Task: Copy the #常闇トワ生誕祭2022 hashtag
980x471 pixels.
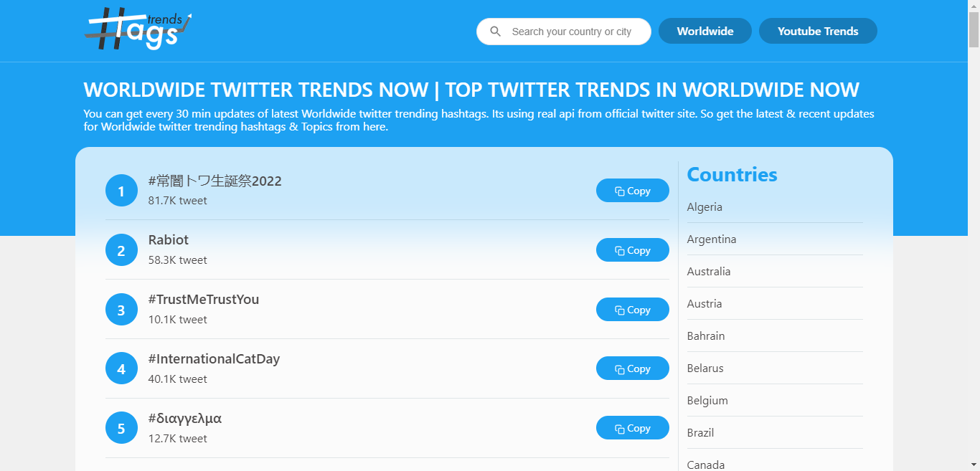Action: tap(632, 190)
